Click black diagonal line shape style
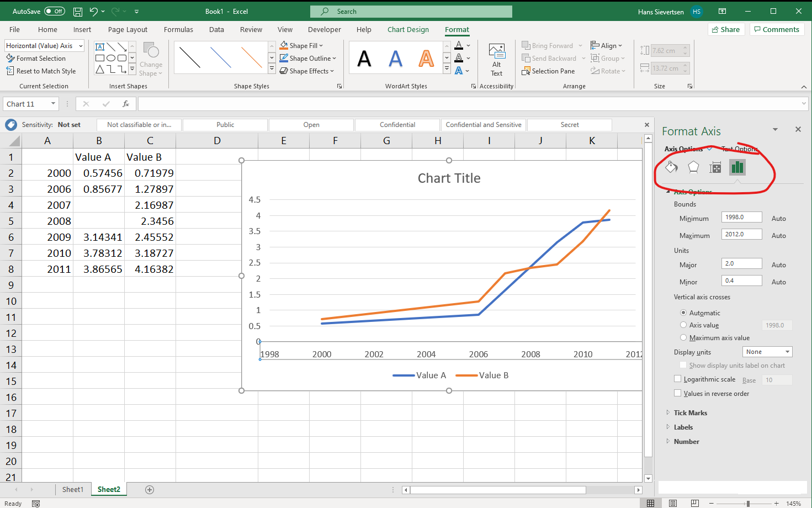Image resolution: width=812 pixels, height=508 pixels. pyautogui.click(x=190, y=57)
